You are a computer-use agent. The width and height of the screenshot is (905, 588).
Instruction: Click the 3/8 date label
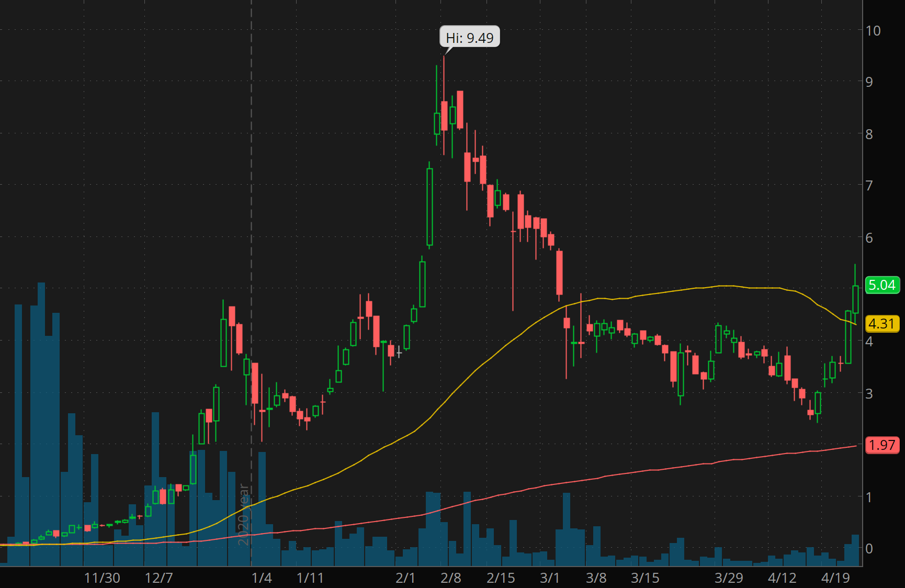click(596, 578)
